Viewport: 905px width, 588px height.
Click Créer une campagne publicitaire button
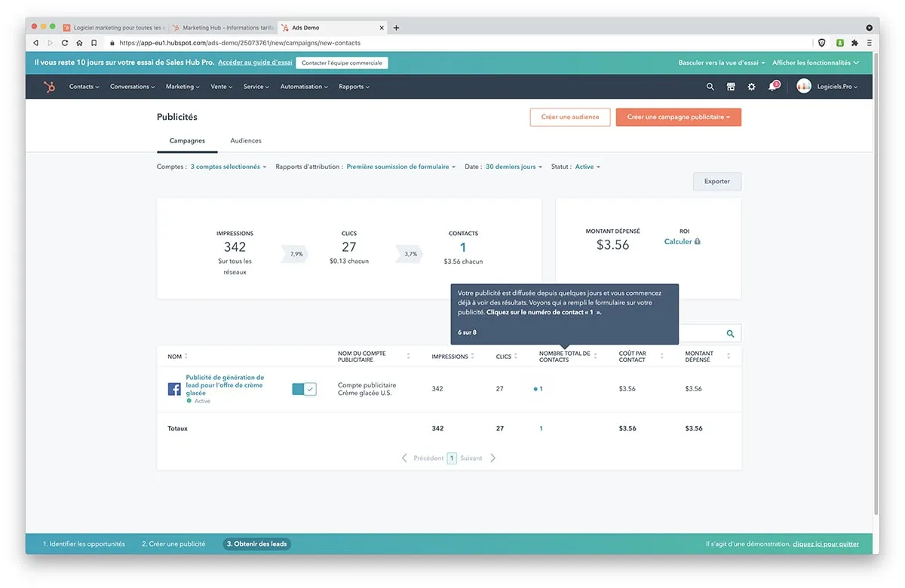[x=679, y=117]
